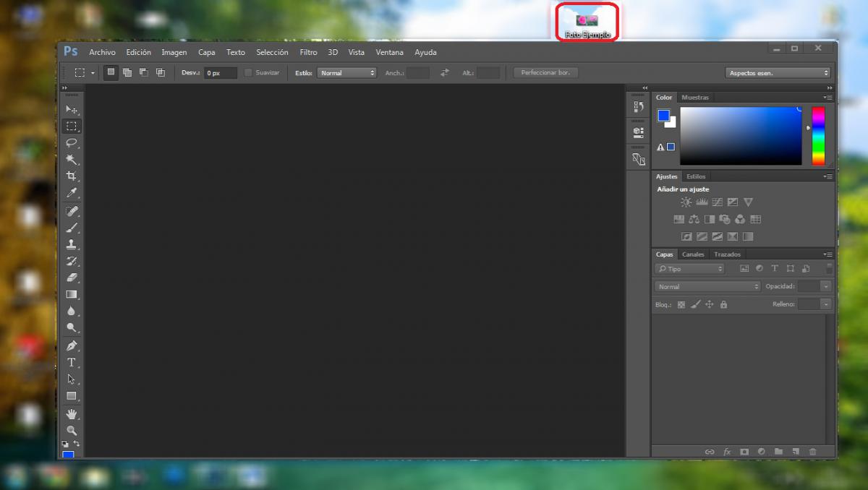Open the Aspectos esen. workspace dropdown
Screen dimensions: 868x490
tap(778, 73)
